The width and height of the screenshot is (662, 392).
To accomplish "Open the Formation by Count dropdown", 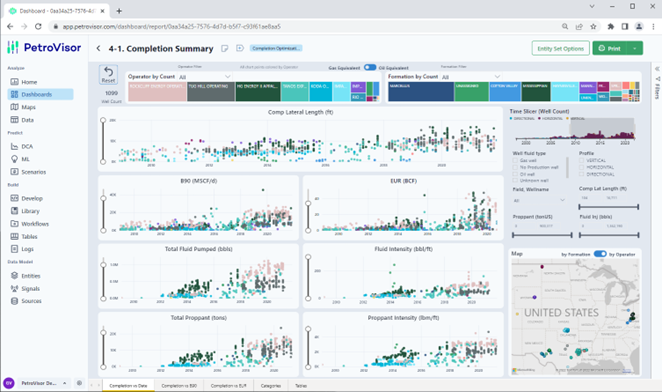I will (471, 76).
